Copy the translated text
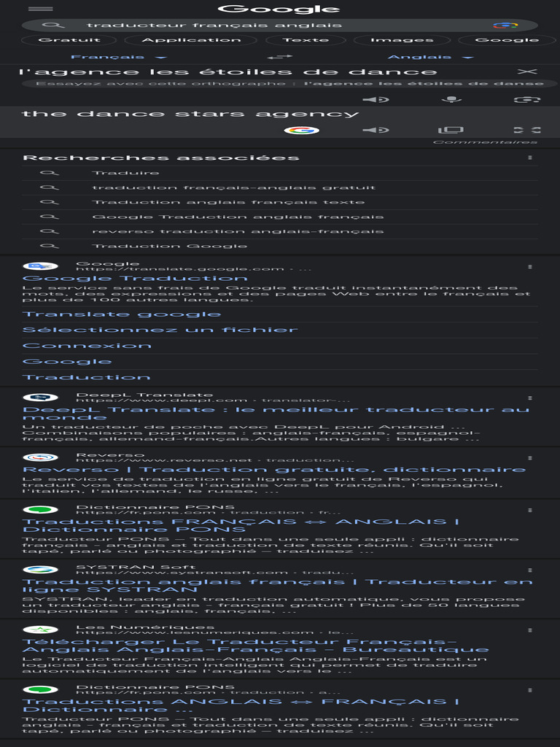 (451, 130)
